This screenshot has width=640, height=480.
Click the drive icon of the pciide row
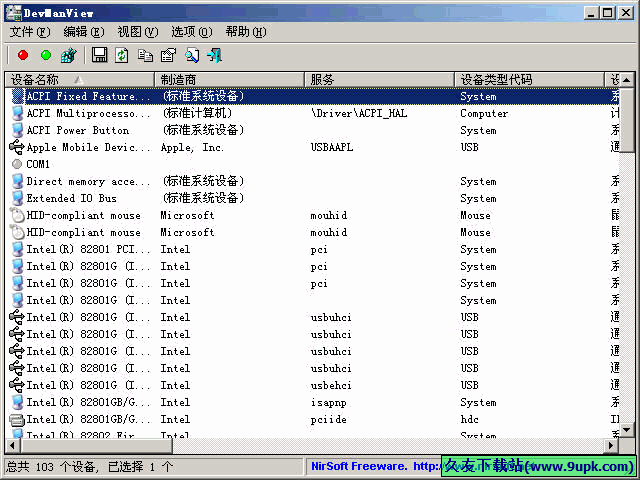point(17,419)
